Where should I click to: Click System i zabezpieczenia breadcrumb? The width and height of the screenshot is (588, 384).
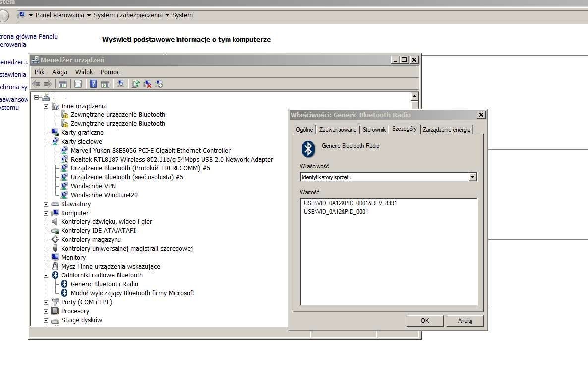click(128, 15)
